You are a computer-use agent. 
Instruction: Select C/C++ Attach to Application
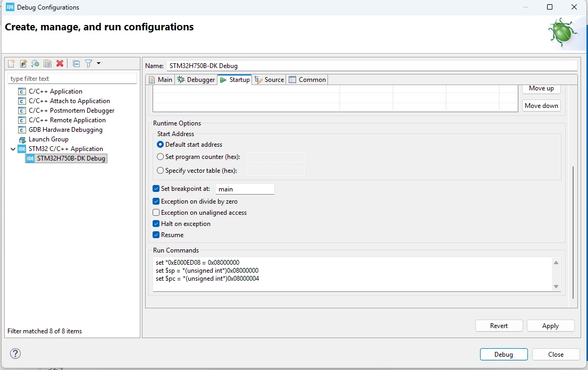69,101
